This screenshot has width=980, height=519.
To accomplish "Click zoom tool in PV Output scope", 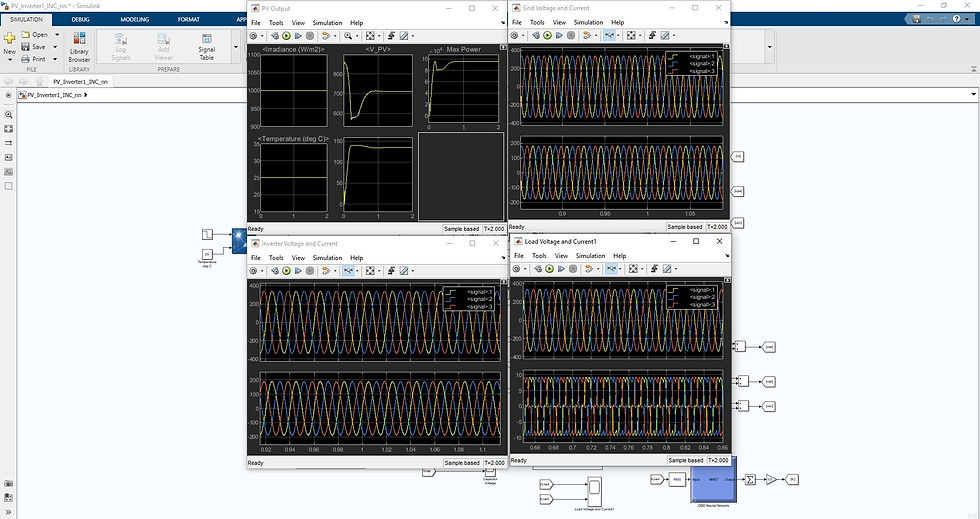I will coord(348,36).
